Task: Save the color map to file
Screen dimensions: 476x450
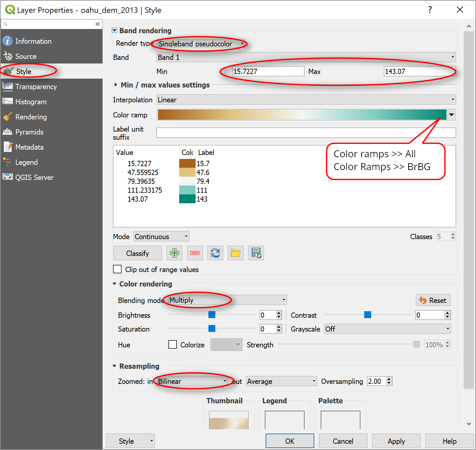Action: coord(256,253)
